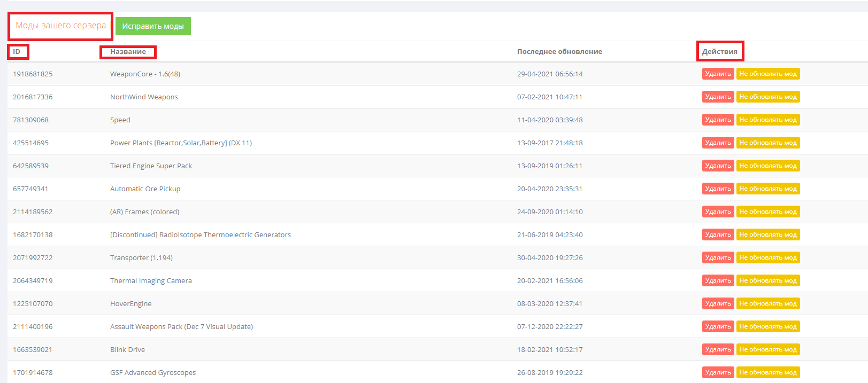Delete the Blink Drive mod
868x383 pixels.
[718, 349]
